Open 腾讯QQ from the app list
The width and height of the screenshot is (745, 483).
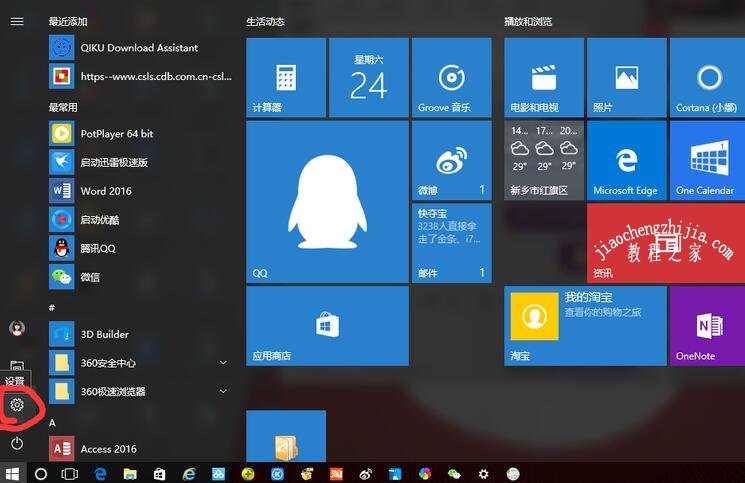tap(142, 248)
